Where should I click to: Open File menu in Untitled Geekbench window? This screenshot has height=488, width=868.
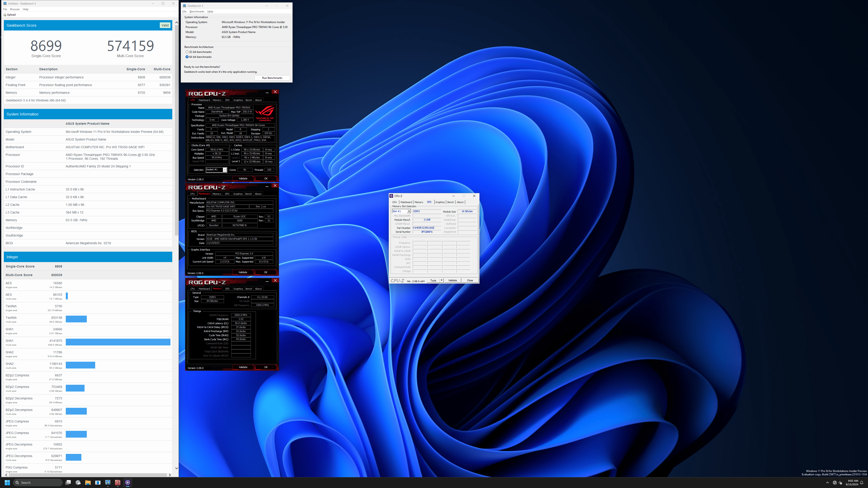pos(5,9)
